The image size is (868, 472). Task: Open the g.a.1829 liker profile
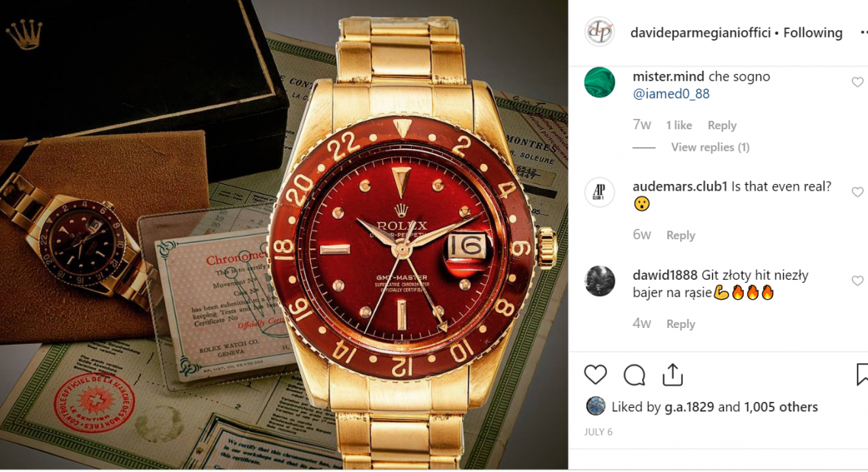coord(689,406)
